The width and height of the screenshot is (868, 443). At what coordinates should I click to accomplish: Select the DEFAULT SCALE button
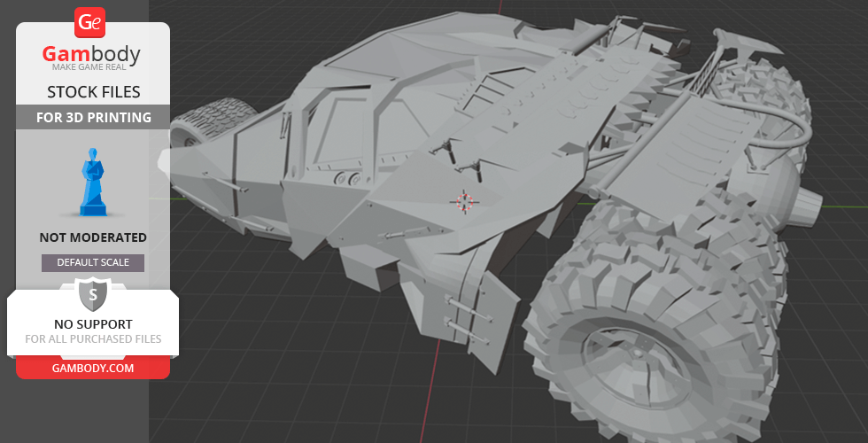click(x=93, y=262)
